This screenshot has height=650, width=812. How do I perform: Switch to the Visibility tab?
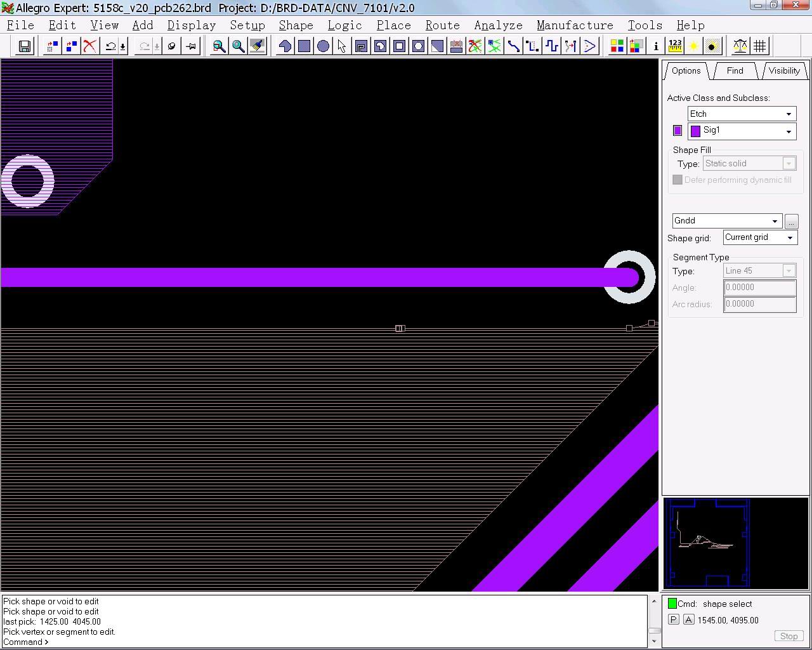pyautogui.click(x=784, y=70)
